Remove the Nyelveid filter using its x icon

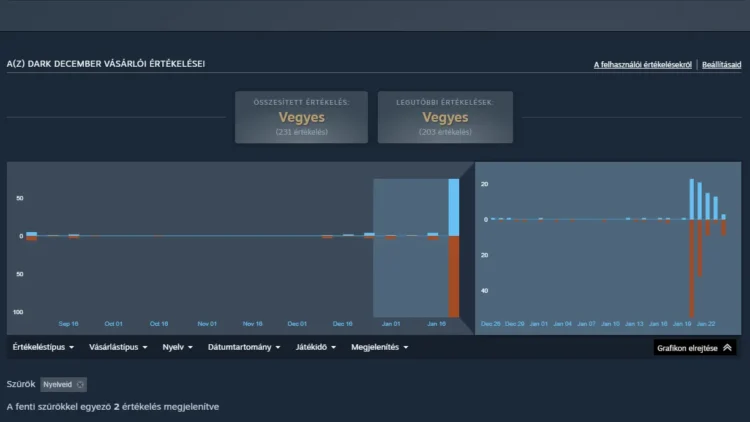tap(81, 384)
